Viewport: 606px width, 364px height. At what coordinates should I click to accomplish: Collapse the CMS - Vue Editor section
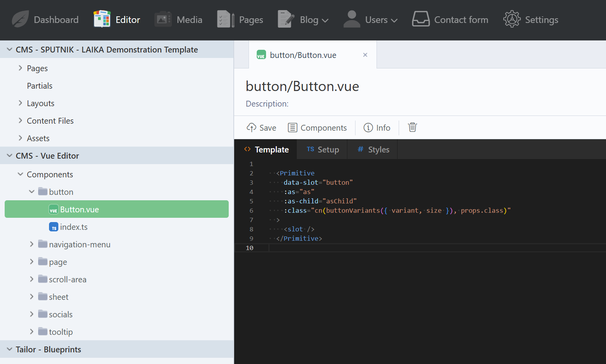point(10,156)
